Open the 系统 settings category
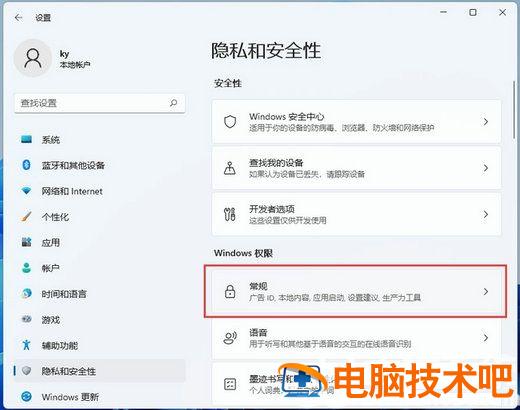Image resolution: width=520 pixels, height=410 pixels. pyautogui.click(x=100, y=139)
